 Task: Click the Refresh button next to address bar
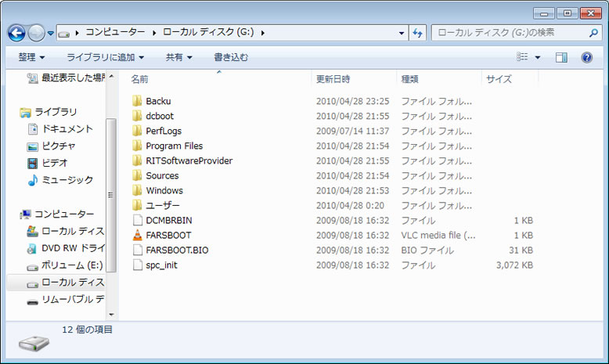click(417, 33)
